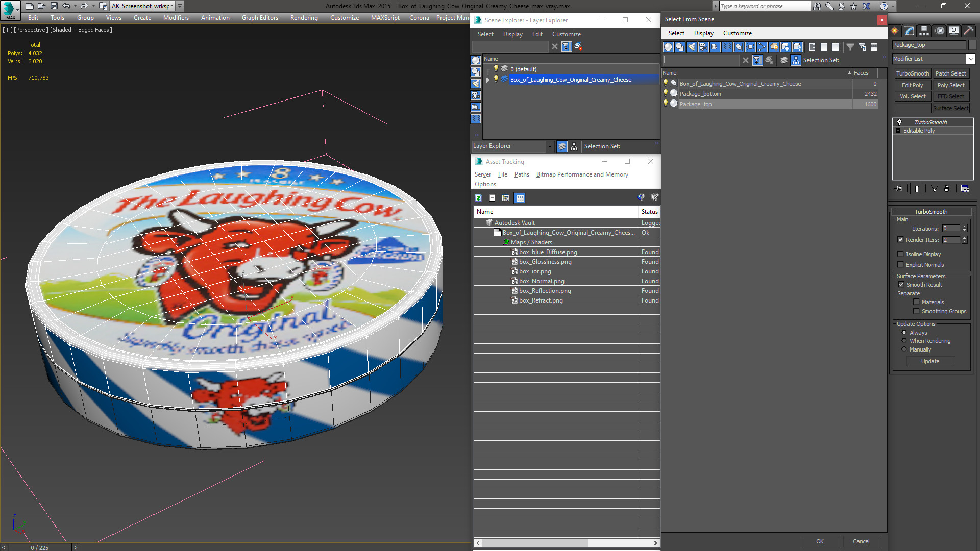Increase the Render Iters spinner value

point(965,238)
